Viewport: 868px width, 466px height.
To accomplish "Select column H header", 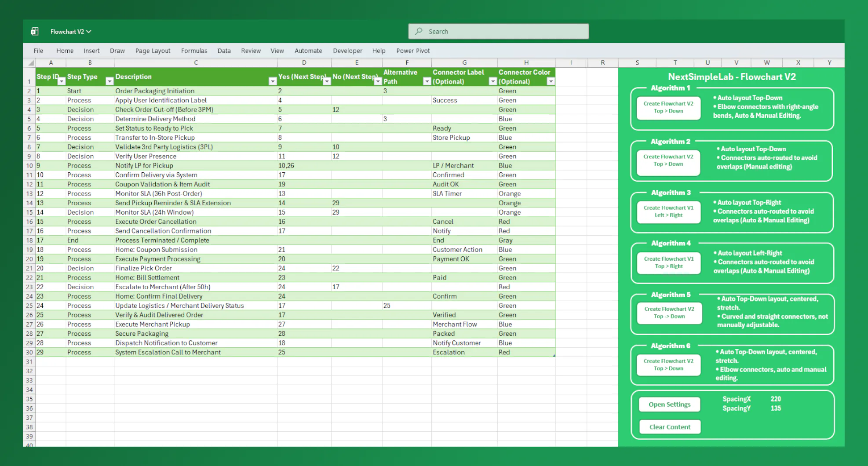I will pos(526,62).
